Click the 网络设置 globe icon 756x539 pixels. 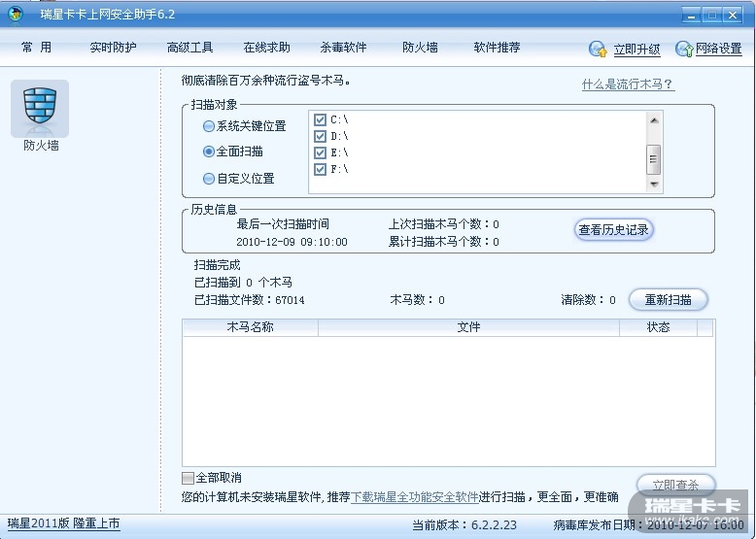coord(684,49)
